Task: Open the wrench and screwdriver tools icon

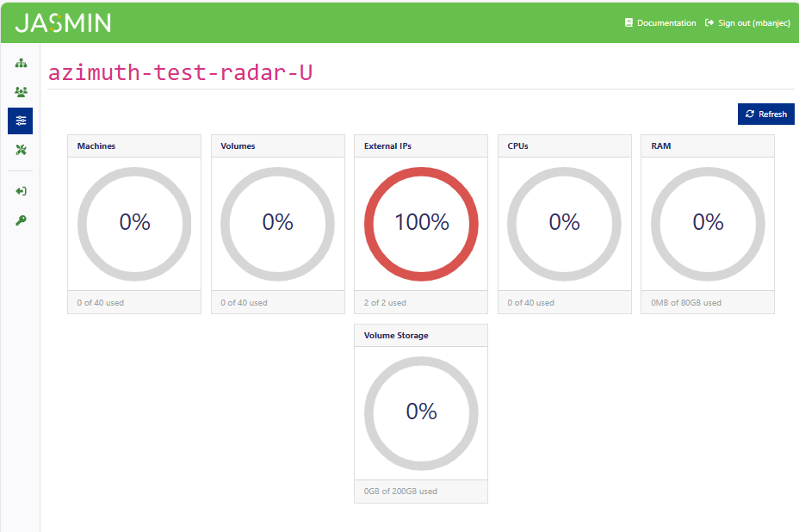Action: coord(21,150)
